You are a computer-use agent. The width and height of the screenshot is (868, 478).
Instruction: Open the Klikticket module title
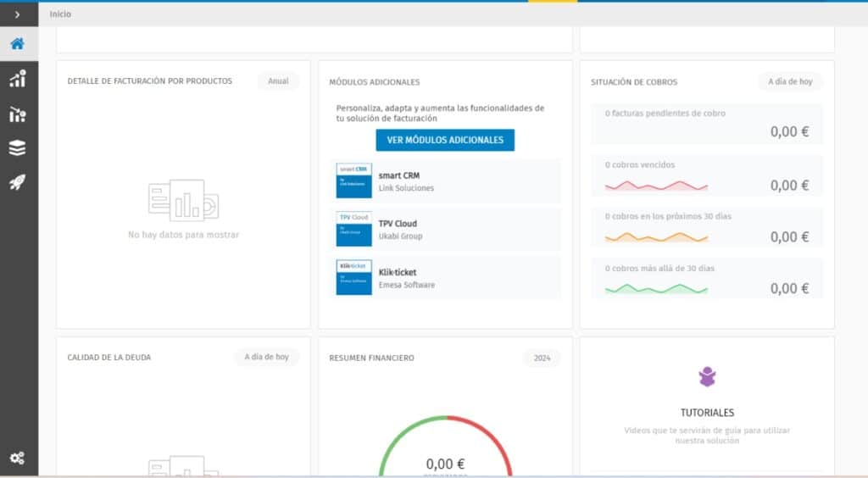pyautogui.click(x=398, y=272)
